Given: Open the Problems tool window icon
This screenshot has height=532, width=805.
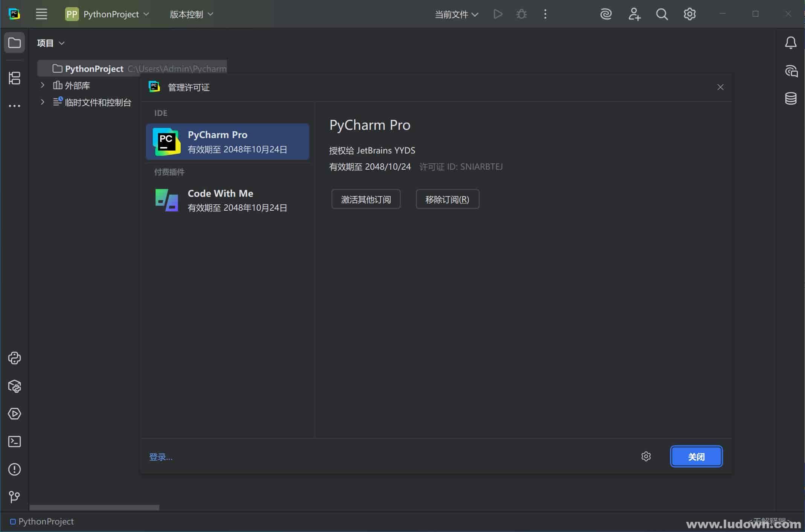Looking at the screenshot, I should tap(14, 469).
